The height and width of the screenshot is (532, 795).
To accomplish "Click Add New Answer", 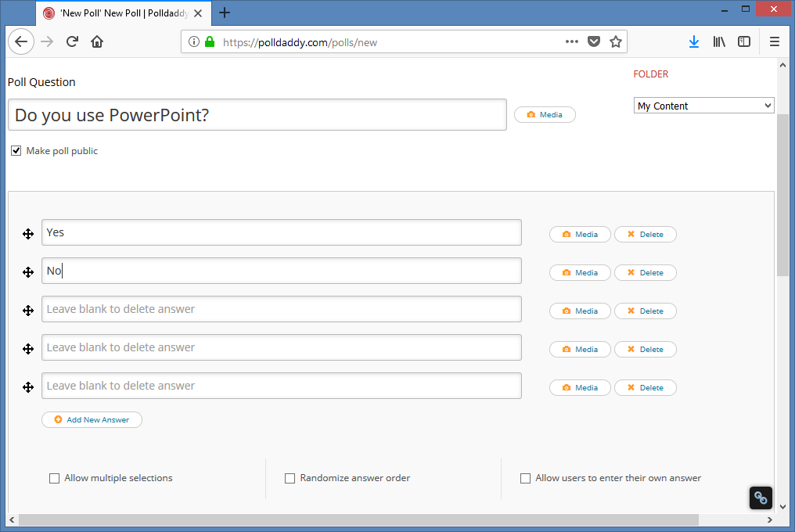I will pos(92,419).
